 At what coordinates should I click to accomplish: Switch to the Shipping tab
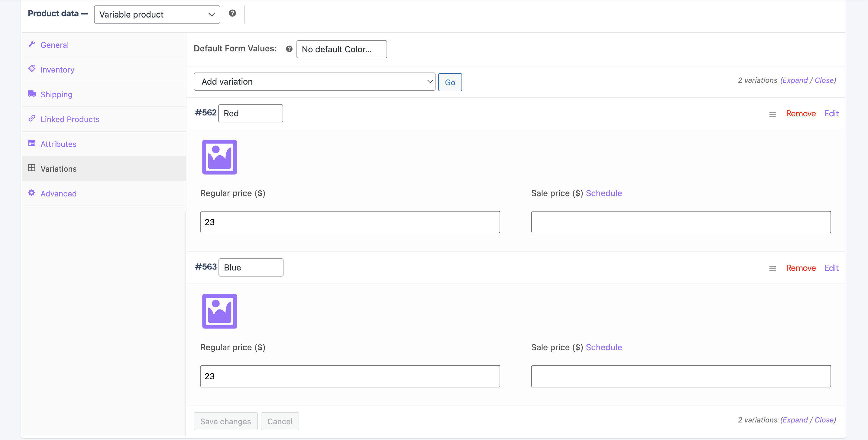pos(104,94)
